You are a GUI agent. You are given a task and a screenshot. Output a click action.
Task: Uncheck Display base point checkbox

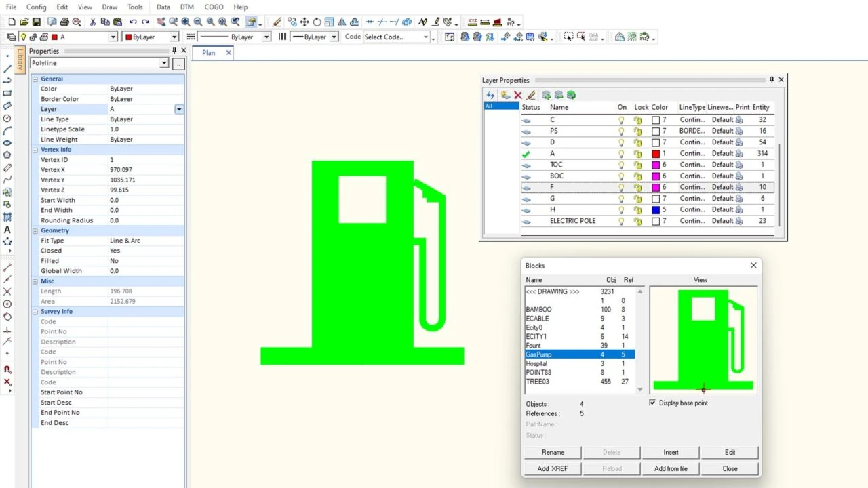(652, 403)
